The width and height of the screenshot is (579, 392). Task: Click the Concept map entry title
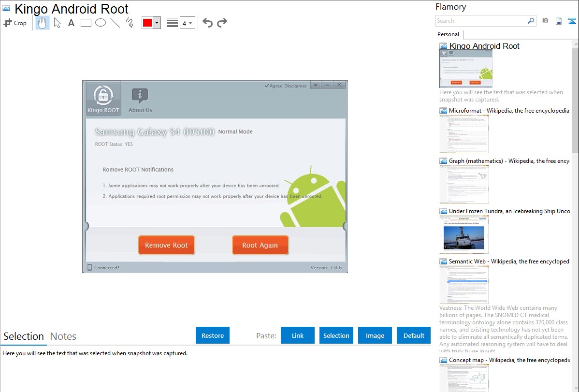pyautogui.click(x=509, y=360)
